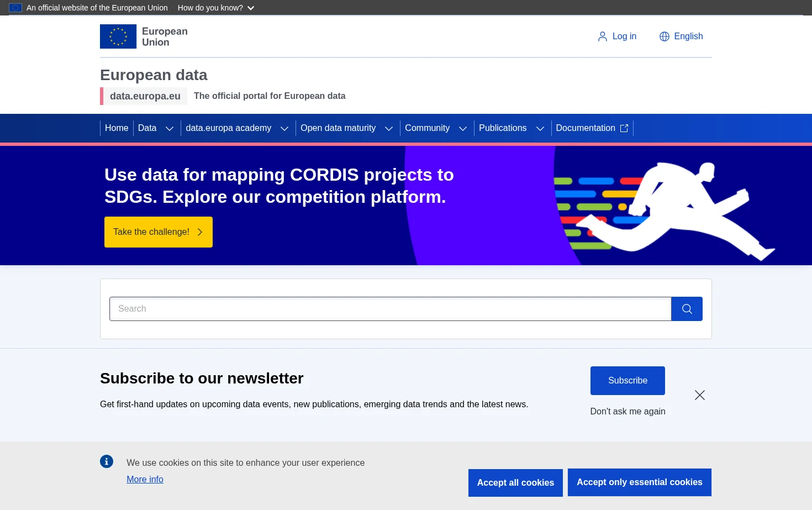Image resolution: width=812 pixels, height=510 pixels.
Task: Open the Publications menu item
Action: coord(503,128)
